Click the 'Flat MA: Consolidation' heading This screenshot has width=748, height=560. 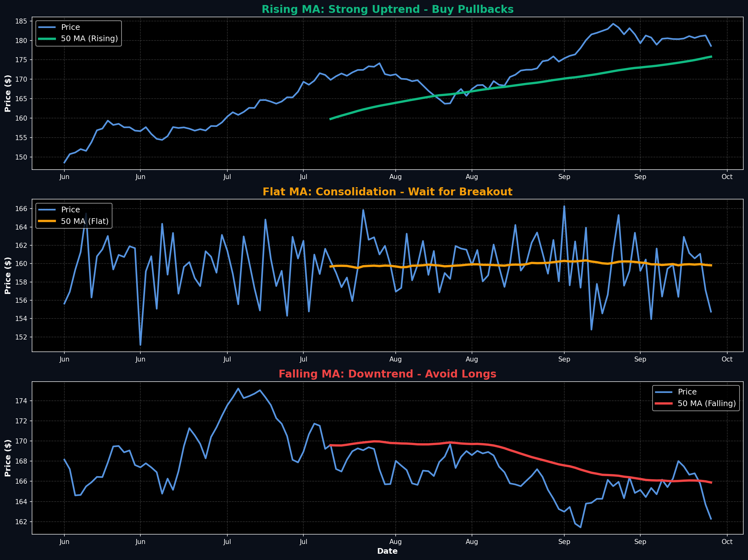[388, 191]
